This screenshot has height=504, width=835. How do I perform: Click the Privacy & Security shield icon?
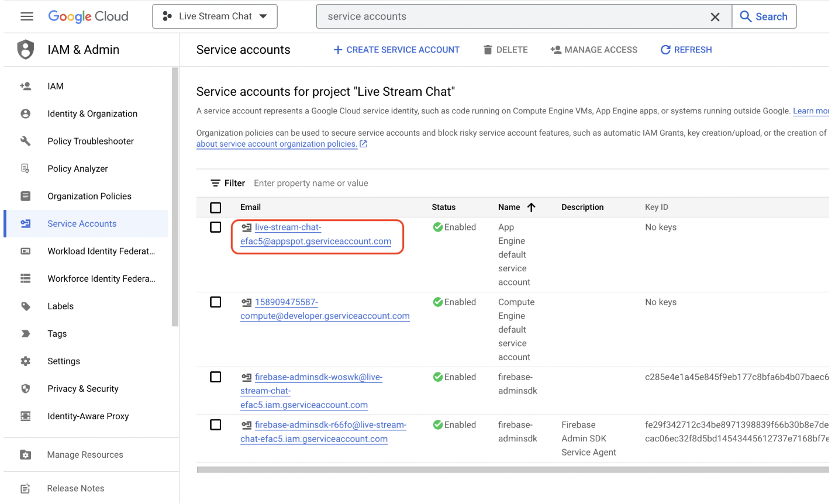[26, 388]
